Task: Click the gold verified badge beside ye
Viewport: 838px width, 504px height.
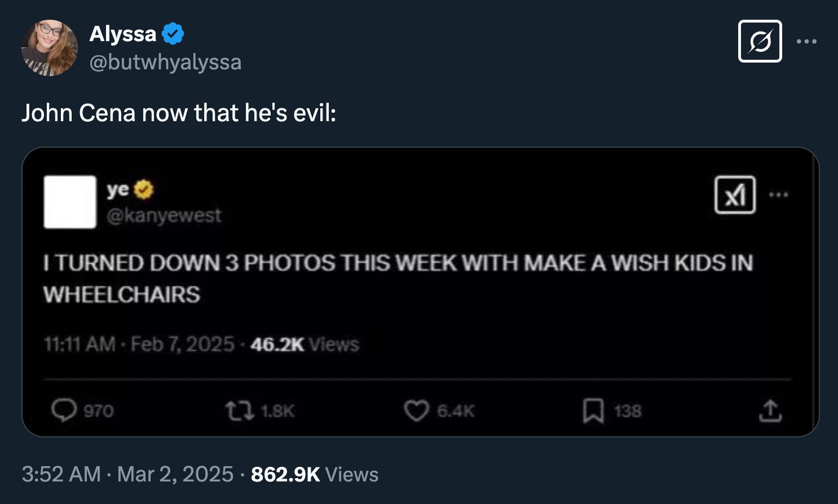Action: (x=144, y=190)
